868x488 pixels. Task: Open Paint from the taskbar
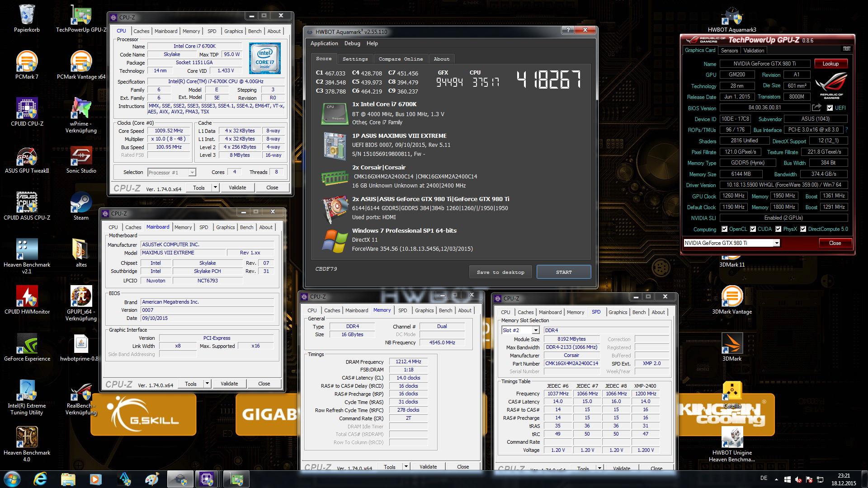(x=152, y=479)
